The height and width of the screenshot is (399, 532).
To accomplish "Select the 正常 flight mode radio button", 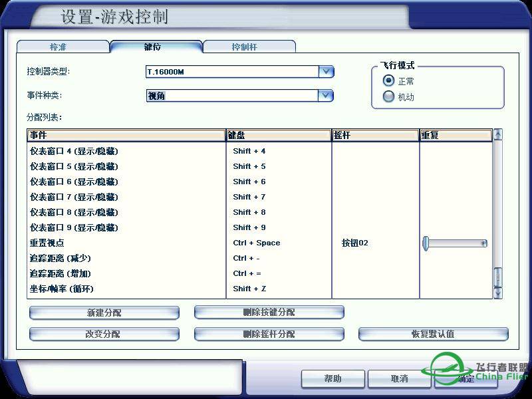I will (x=388, y=80).
